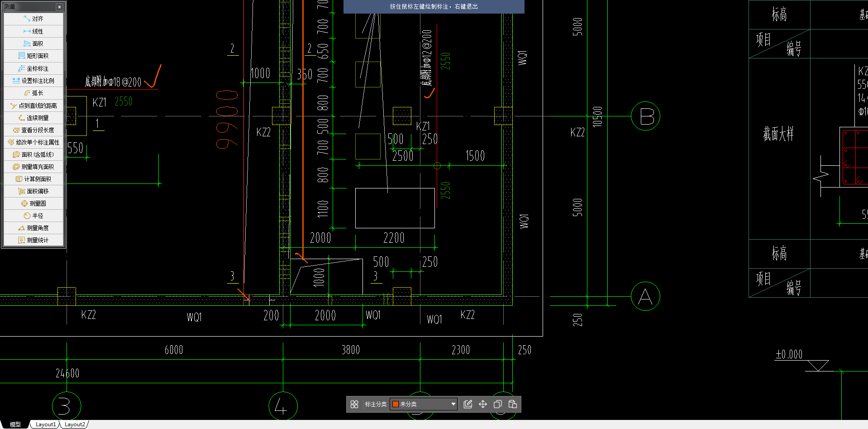Click the 24600 overall dimension text
This screenshot has width=868, height=429.
67,373
